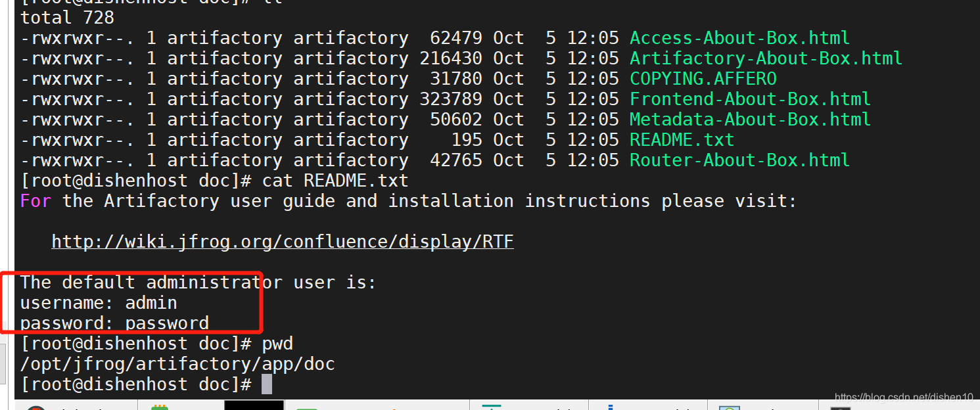Select the COPYING.AFFERO file name

[703, 79]
